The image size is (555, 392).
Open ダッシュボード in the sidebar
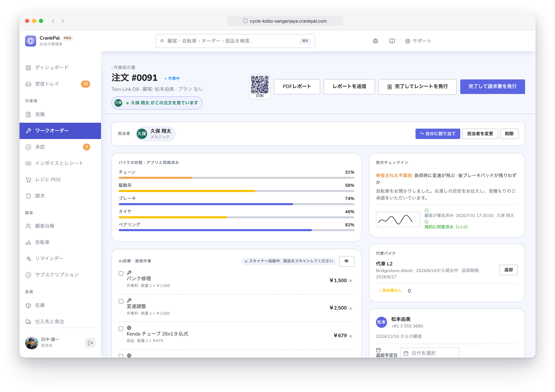(60, 68)
